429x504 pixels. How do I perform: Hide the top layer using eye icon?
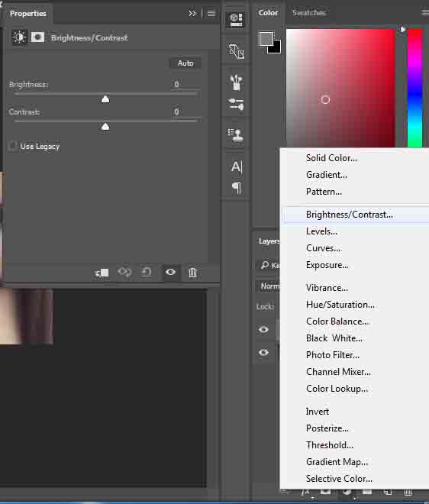(x=263, y=329)
